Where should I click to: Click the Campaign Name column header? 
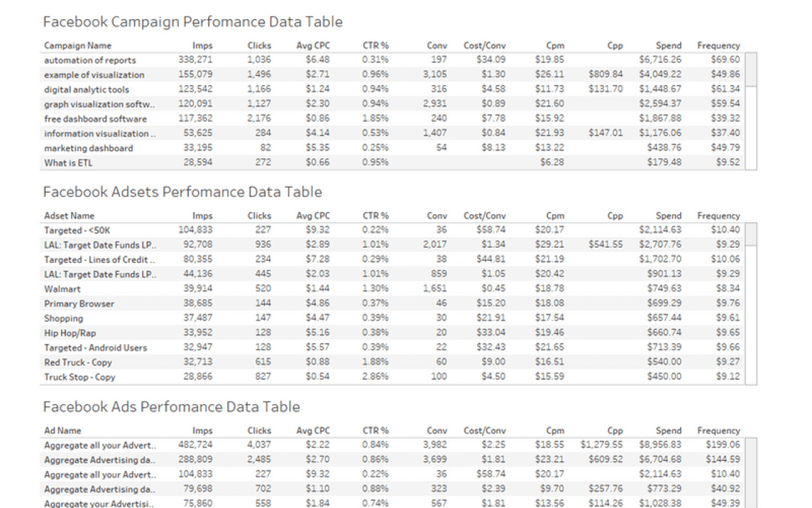point(77,45)
